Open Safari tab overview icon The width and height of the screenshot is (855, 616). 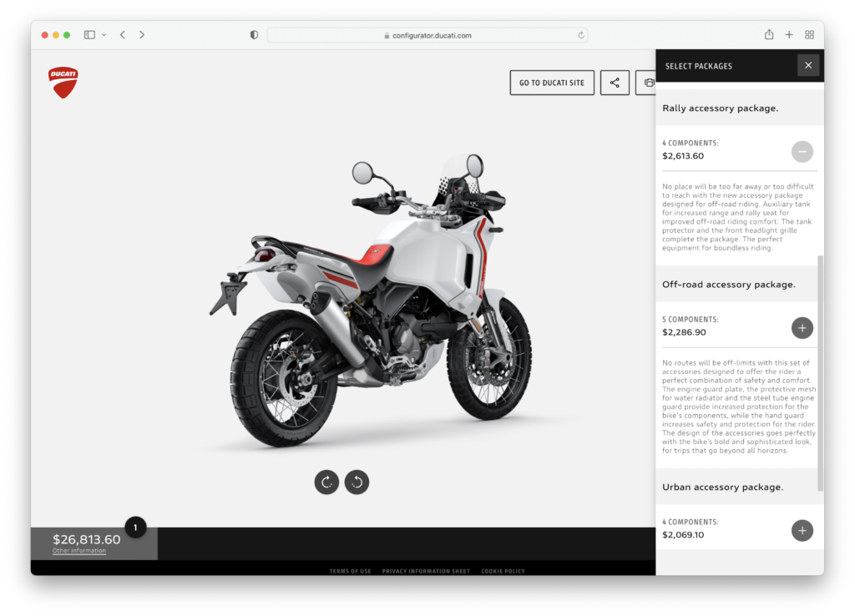click(x=809, y=35)
